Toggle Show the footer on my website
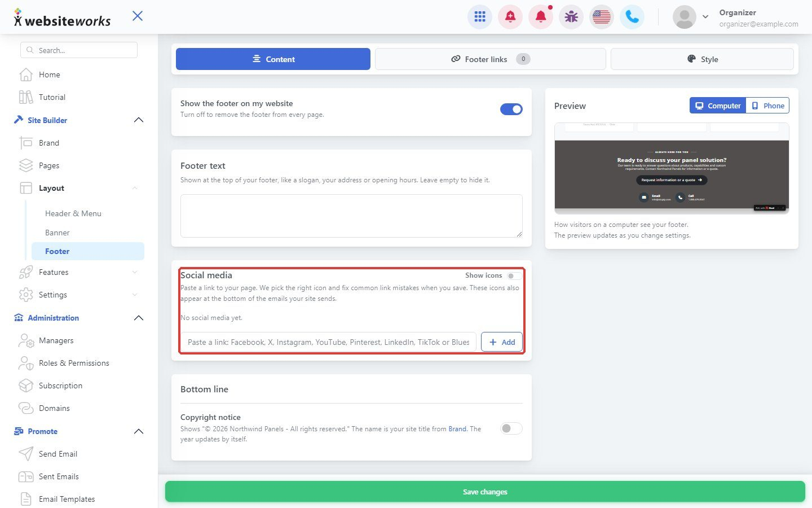Screen dimensions: 812x508 (511, 110)
